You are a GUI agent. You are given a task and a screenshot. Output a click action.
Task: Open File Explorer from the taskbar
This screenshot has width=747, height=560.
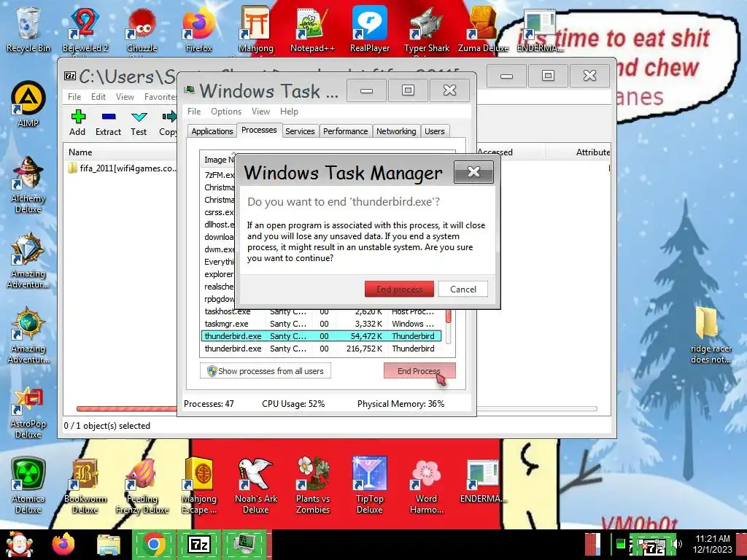tap(109, 544)
